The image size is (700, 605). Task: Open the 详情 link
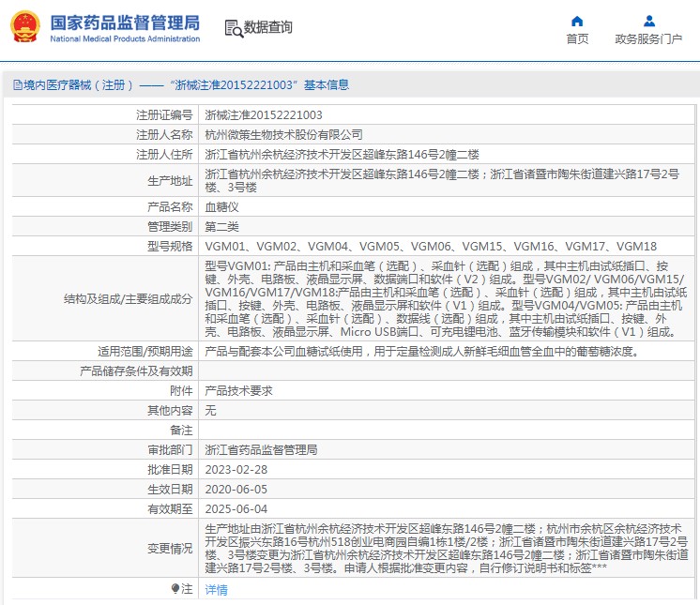tap(216, 590)
